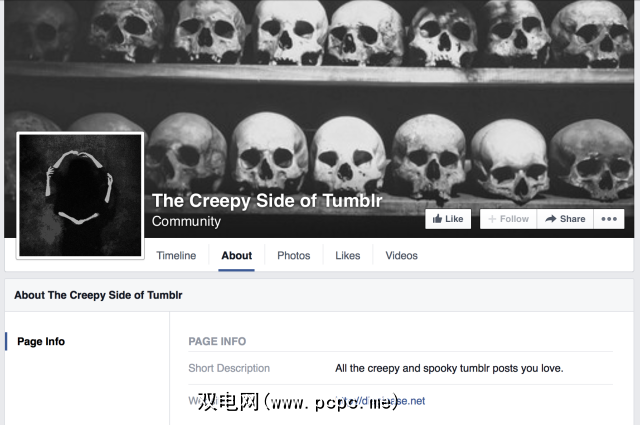Follow The Creepy Side of Tumblr page

click(509, 219)
